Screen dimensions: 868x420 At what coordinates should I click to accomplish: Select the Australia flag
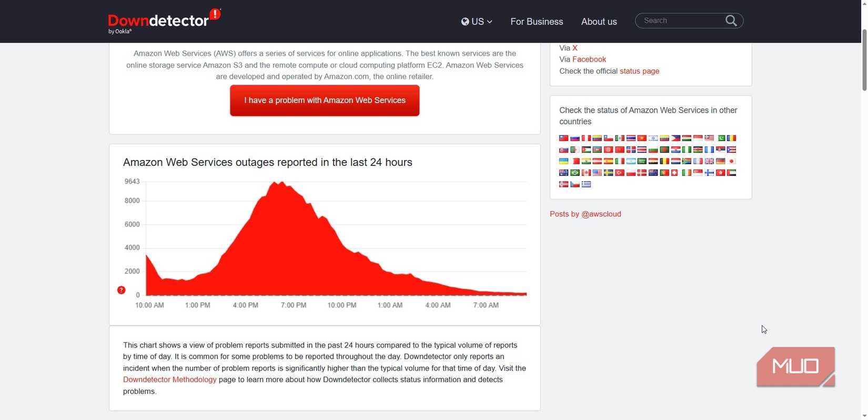563,173
